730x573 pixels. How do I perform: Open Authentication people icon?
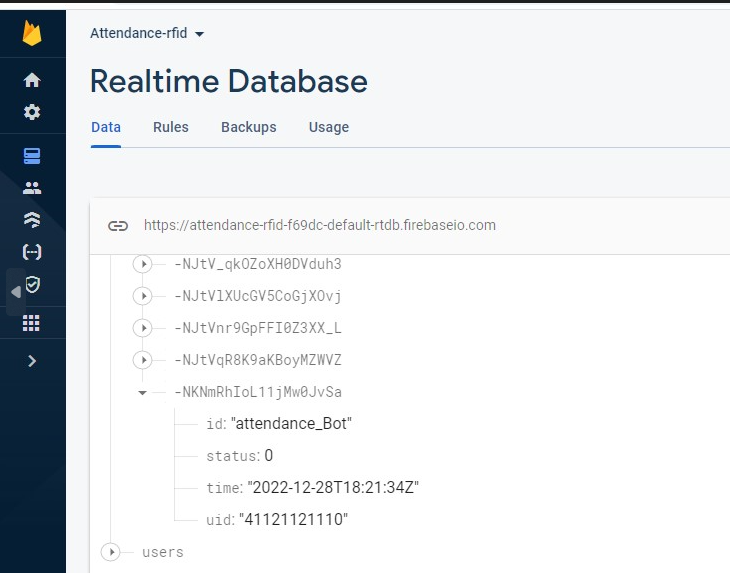[x=32, y=188]
